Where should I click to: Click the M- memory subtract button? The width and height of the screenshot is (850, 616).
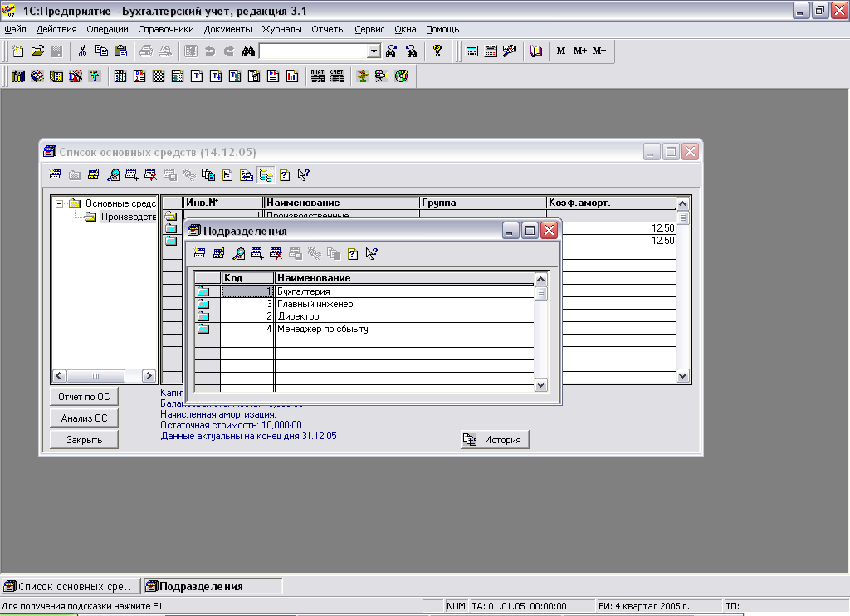pyautogui.click(x=599, y=51)
